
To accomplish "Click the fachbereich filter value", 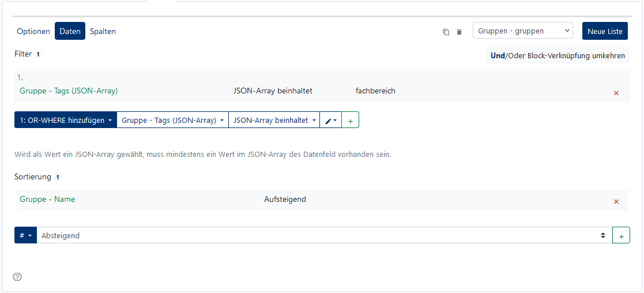I will pos(375,91).
